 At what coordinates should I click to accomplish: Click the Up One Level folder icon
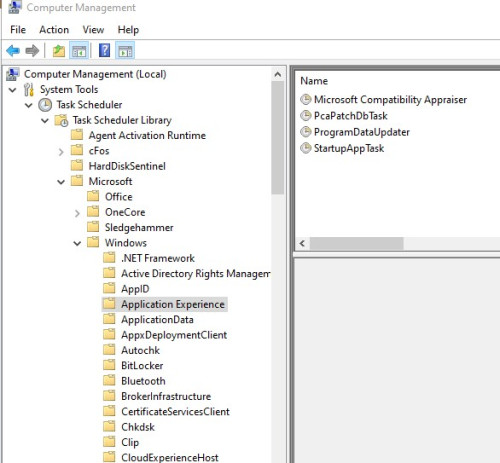(x=59, y=51)
